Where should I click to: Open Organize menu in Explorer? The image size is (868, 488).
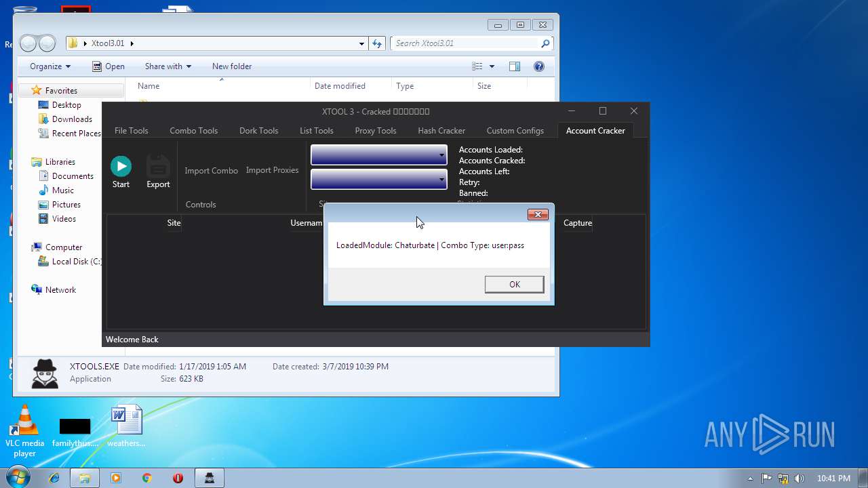click(50, 66)
